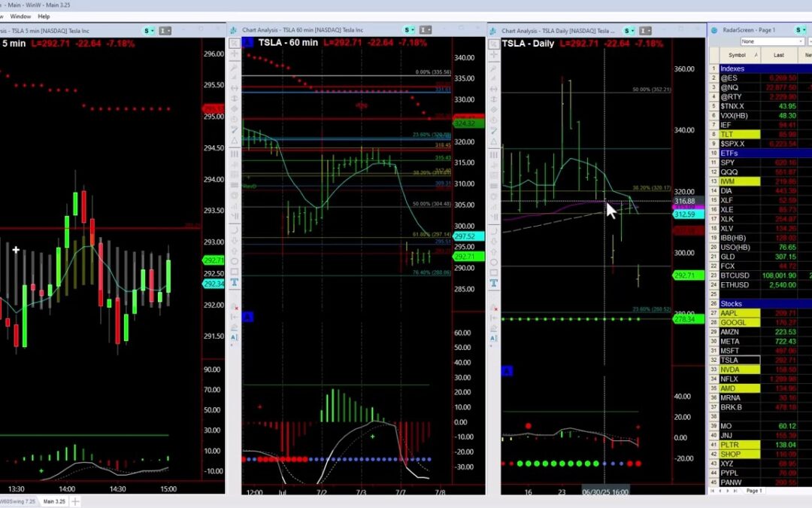Select the pointer tool in TSLA Daily chart
Image resolution: width=812 pixels, height=508 pixels.
(493, 44)
